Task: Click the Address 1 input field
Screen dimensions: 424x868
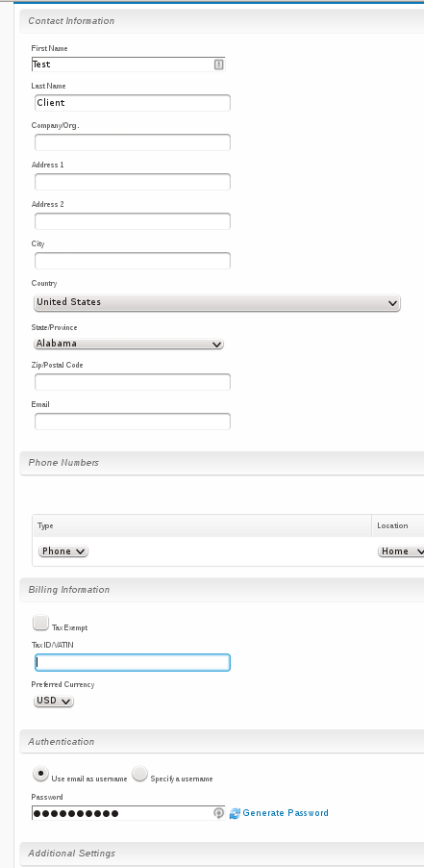Action: pos(133,182)
